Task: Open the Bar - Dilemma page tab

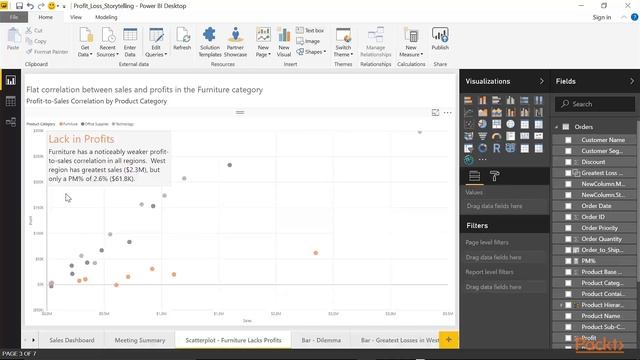Action: pos(321,340)
